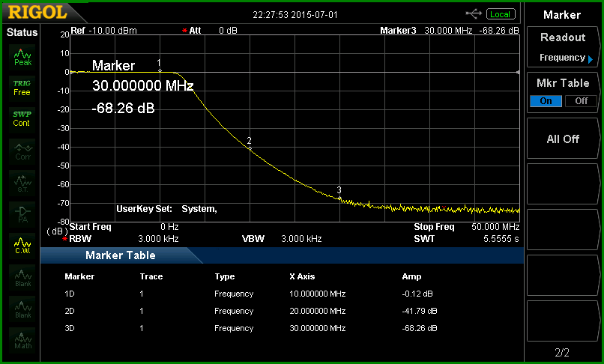Select marker 2 on the trace
604x364 pixels.
[x=250, y=148]
